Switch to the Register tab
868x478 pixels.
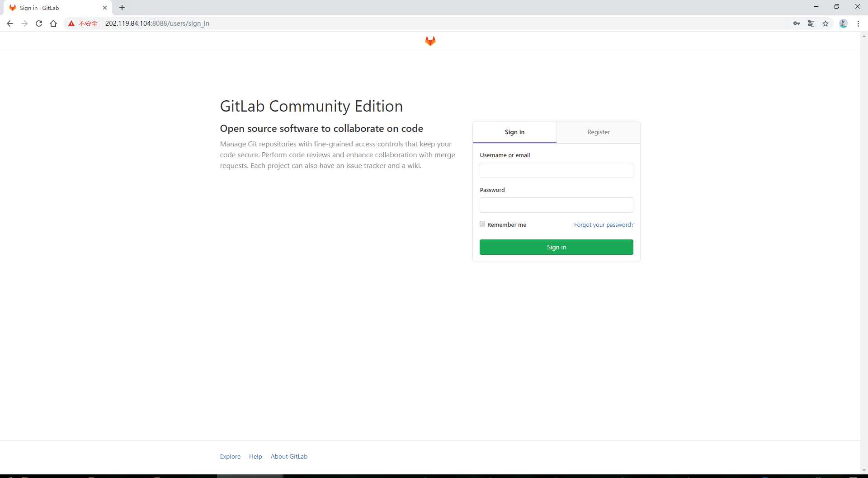click(599, 132)
